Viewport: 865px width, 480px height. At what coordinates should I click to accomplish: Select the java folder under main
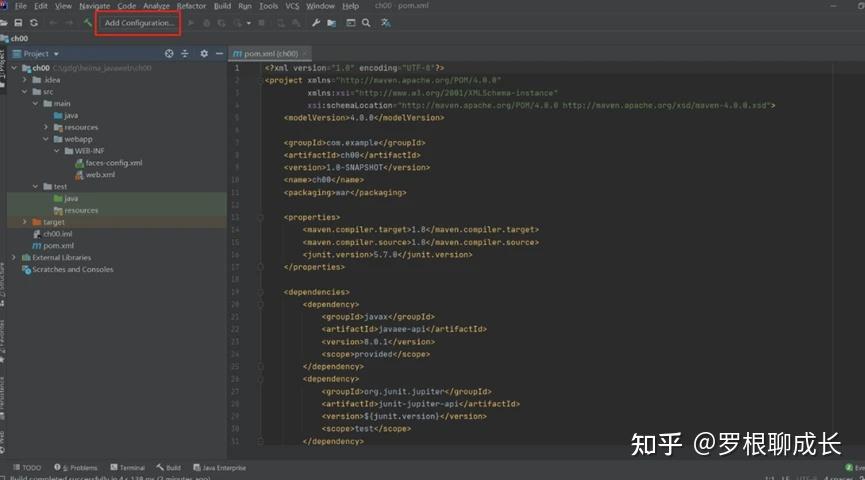click(66, 115)
